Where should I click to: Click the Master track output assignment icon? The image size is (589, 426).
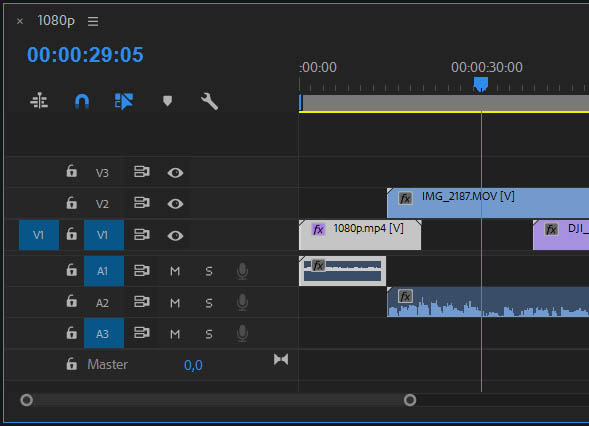tap(281, 360)
